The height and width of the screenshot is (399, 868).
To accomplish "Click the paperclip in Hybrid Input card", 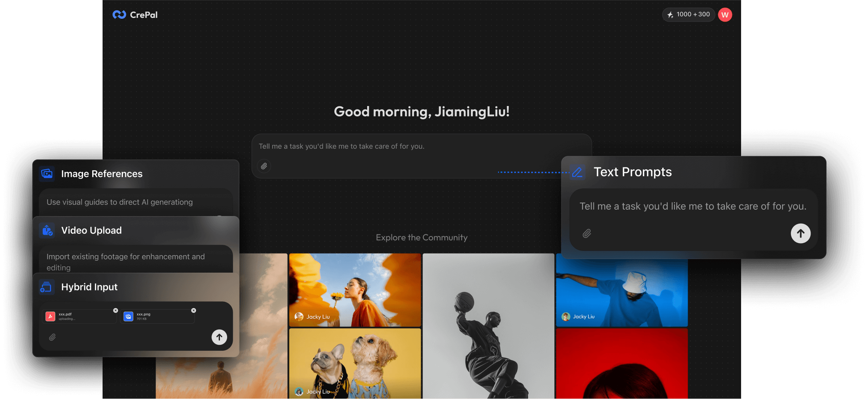I will (52, 337).
